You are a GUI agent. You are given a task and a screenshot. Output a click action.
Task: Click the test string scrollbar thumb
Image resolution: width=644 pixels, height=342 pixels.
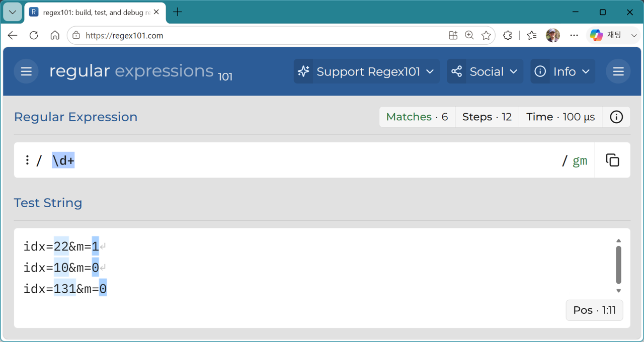[x=618, y=265]
